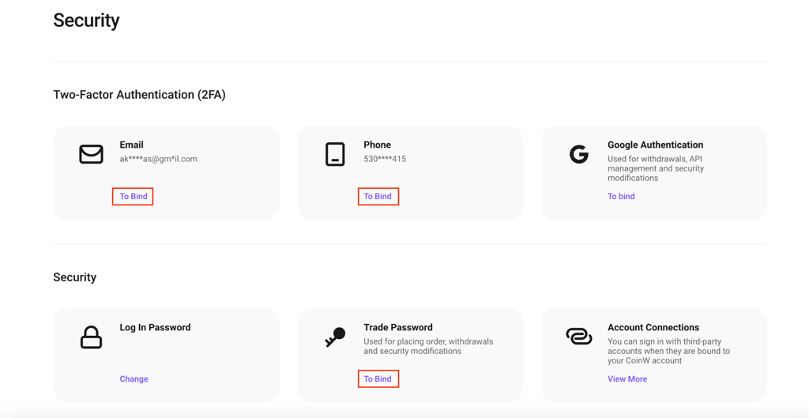
Task: Click the Account Connections chain icon
Action: [x=579, y=337]
